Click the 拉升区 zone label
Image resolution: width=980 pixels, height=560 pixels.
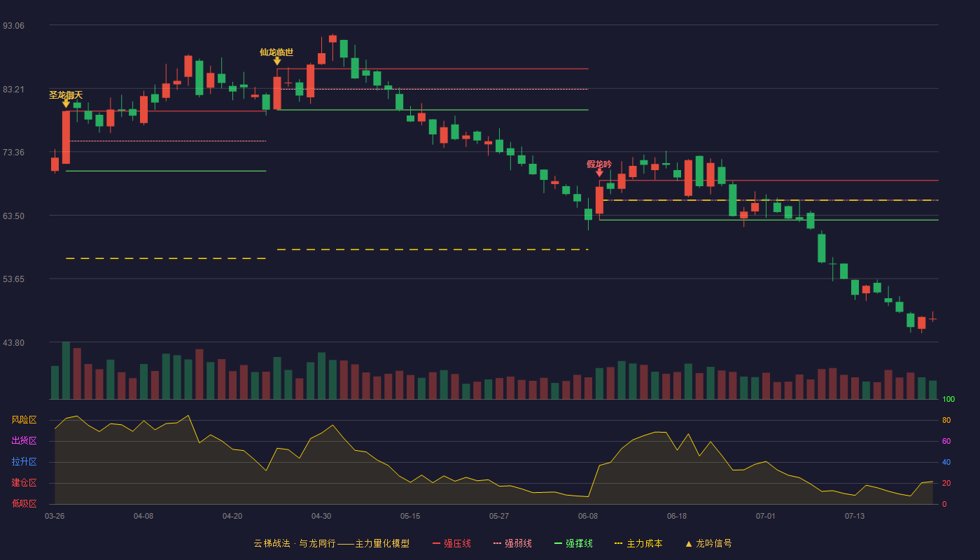24,462
